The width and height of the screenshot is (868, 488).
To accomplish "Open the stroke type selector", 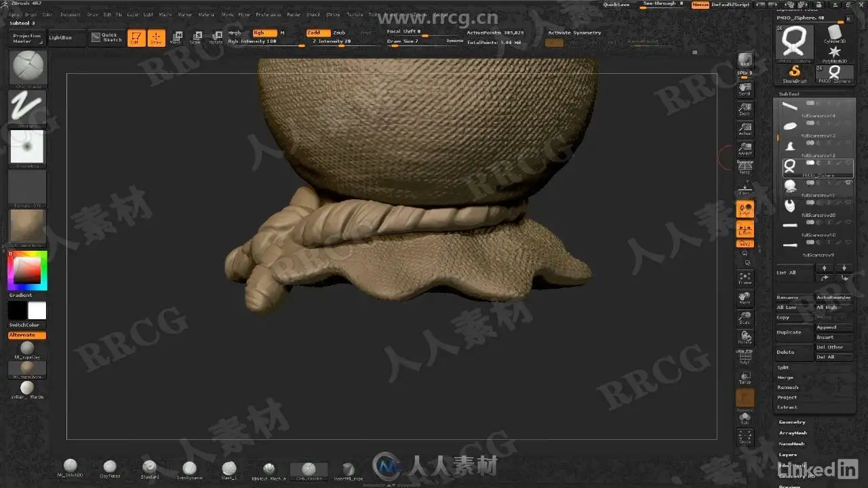I will [28, 108].
